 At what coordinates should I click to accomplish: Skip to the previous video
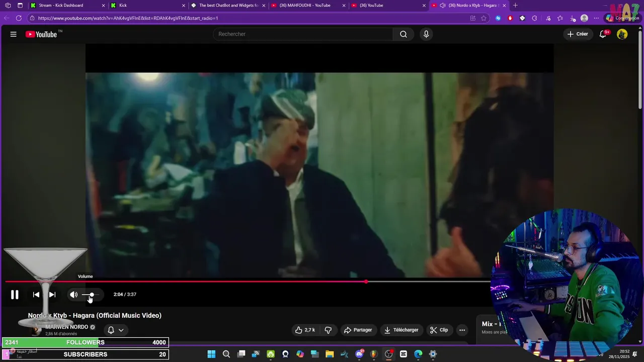pyautogui.click(x=36, y=295)
